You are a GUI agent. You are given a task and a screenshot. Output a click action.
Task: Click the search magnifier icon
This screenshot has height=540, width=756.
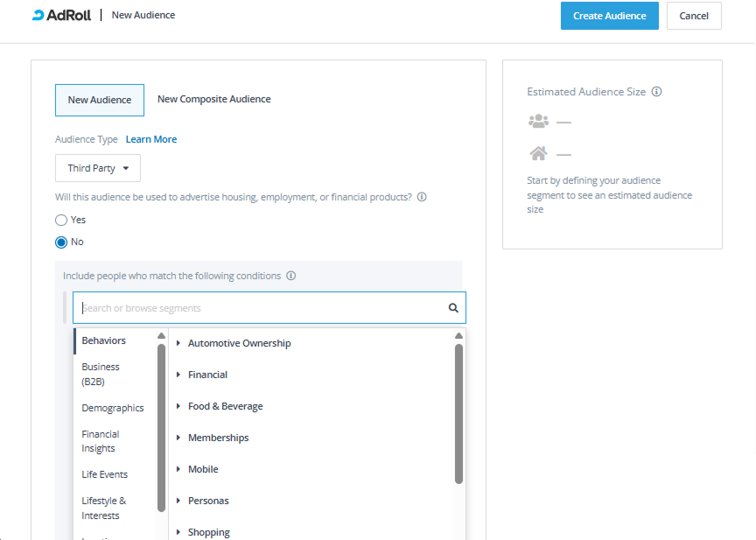tap(453, 308)
